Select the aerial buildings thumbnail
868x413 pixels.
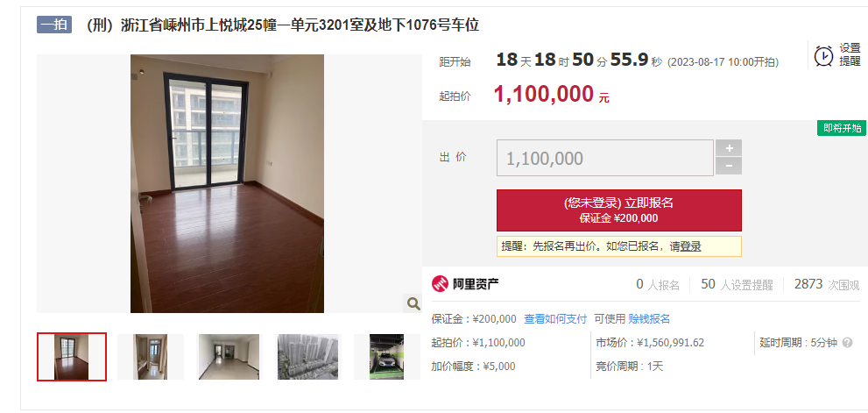click(307, 357)
